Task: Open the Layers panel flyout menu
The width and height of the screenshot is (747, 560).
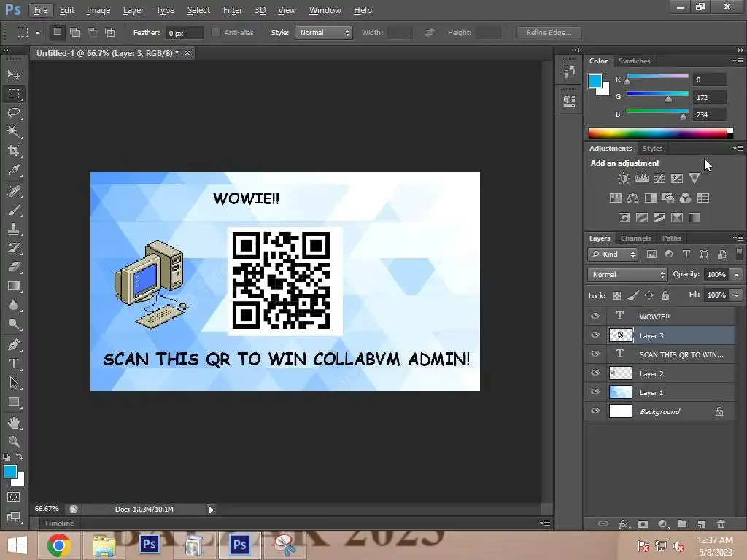Action: tap(738, 238)
